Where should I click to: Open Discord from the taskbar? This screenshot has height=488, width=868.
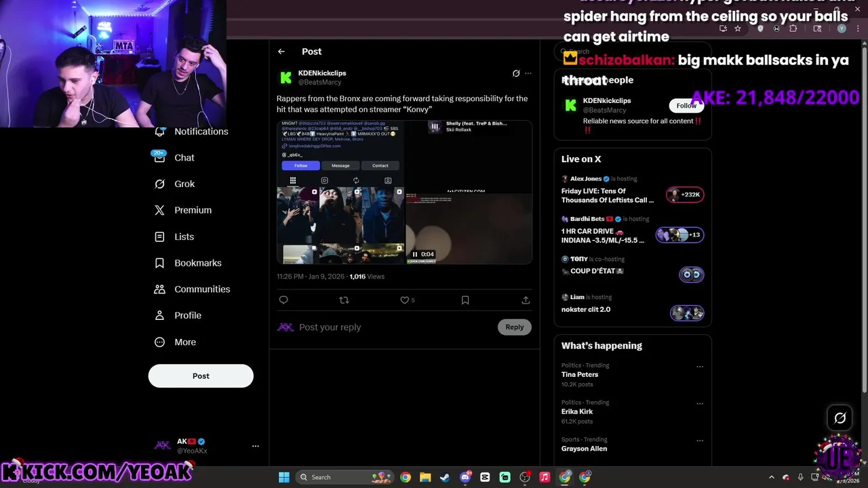465,477
